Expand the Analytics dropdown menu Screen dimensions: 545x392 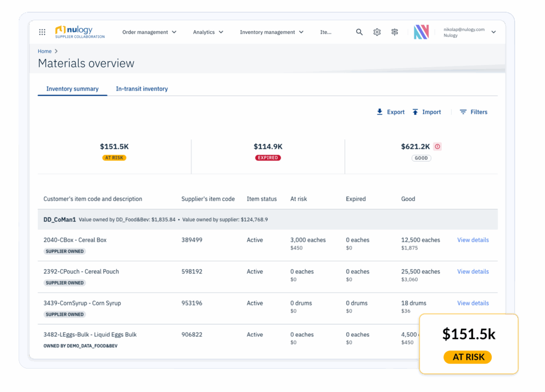coord(208,32)
